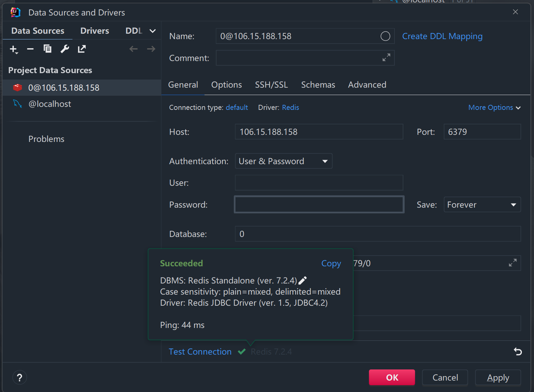Click into the Password input field
The image size is (534, 392).
(319, 205)
